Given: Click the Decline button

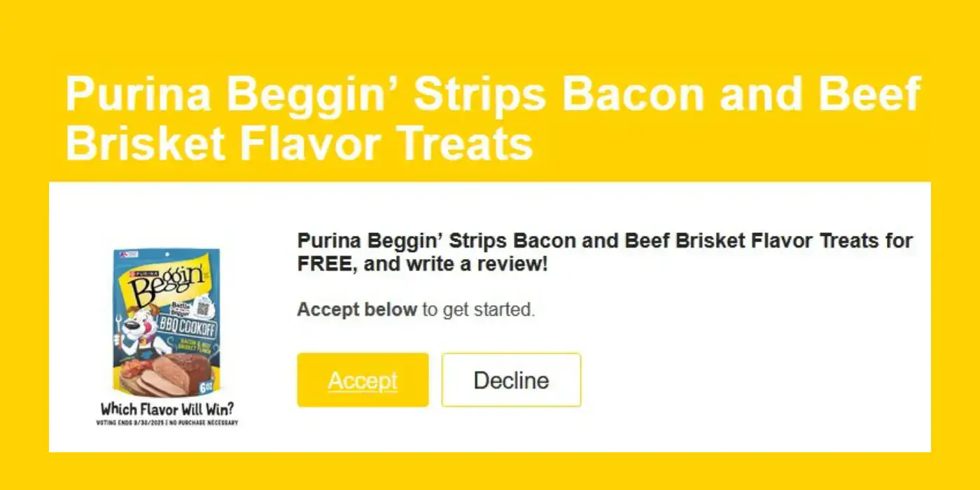Looking at the screenshot, I should tap(511, 380).
